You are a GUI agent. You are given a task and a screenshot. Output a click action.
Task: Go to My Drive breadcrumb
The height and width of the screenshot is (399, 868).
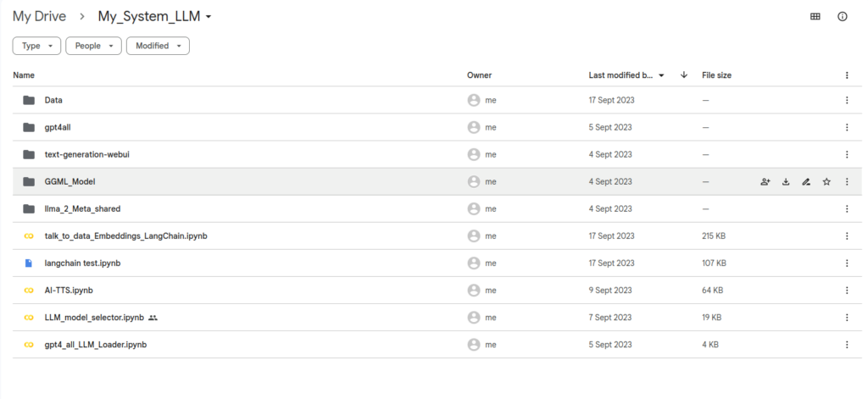pyautogui.click(x=39, y=17)
